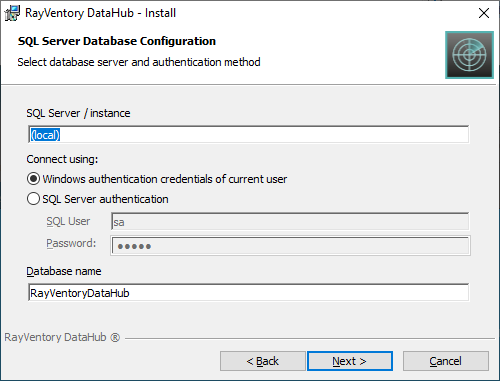Go to the previous step with Back
Screen dimensions: 500x381
263,361
